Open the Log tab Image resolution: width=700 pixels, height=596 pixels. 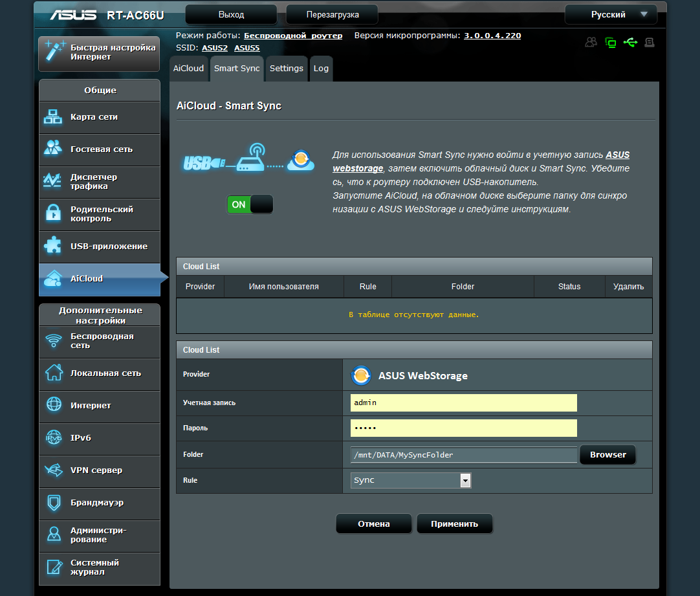pyautogui.click(x=321, y=69)
